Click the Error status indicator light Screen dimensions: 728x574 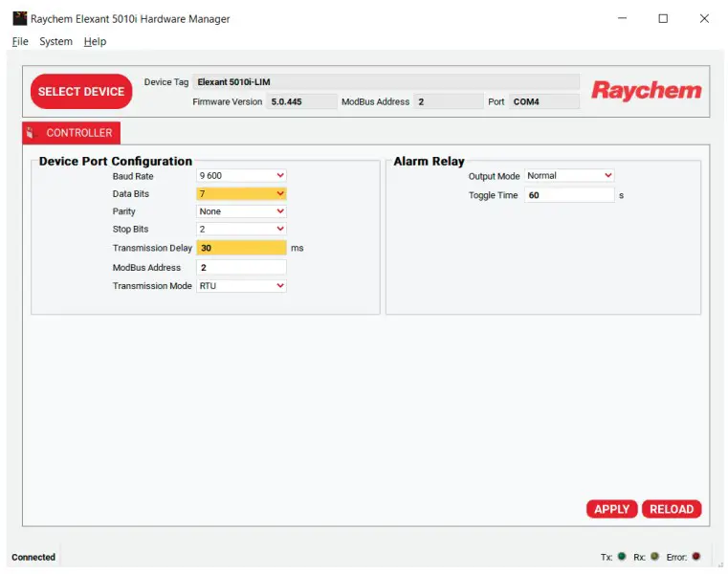point(696,557)
